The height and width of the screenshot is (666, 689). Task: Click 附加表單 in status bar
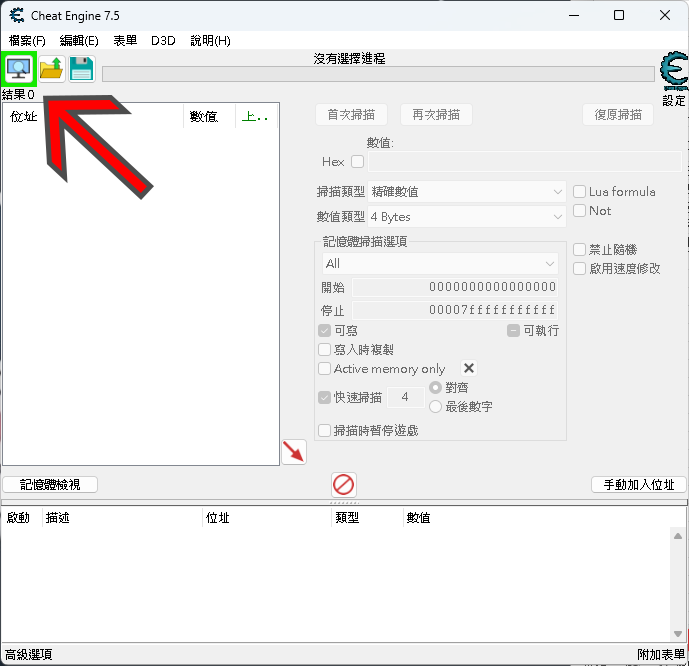[661, 655]
